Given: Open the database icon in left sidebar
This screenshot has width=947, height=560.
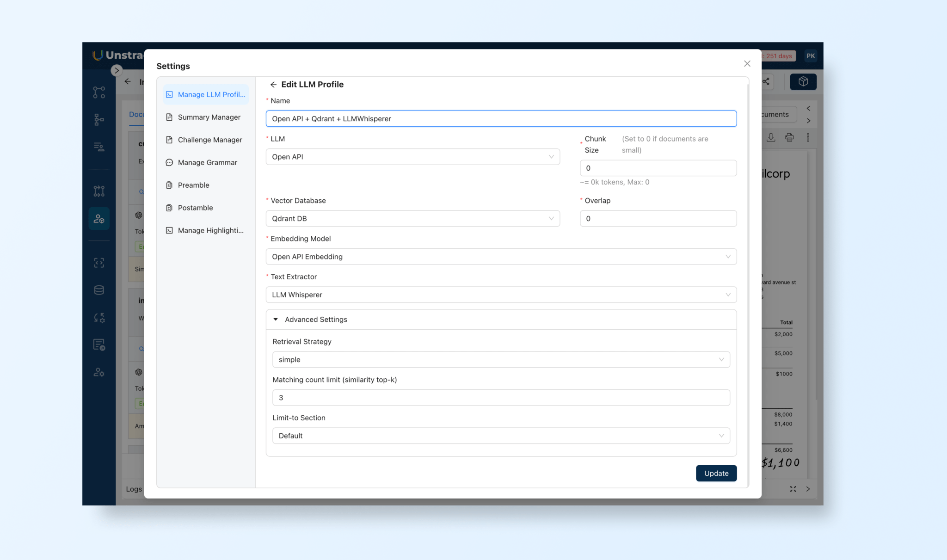Looking at the screenshot, I should (99, 290).
